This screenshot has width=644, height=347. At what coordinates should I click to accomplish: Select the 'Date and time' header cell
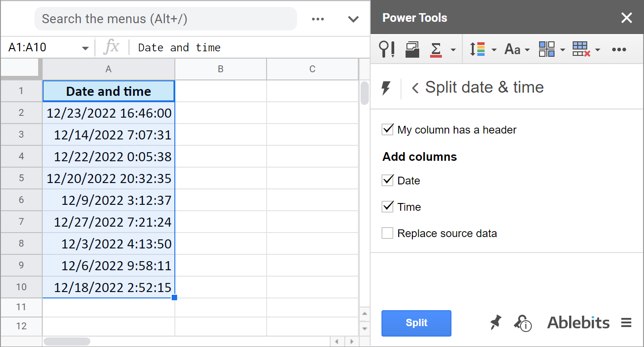109,91
